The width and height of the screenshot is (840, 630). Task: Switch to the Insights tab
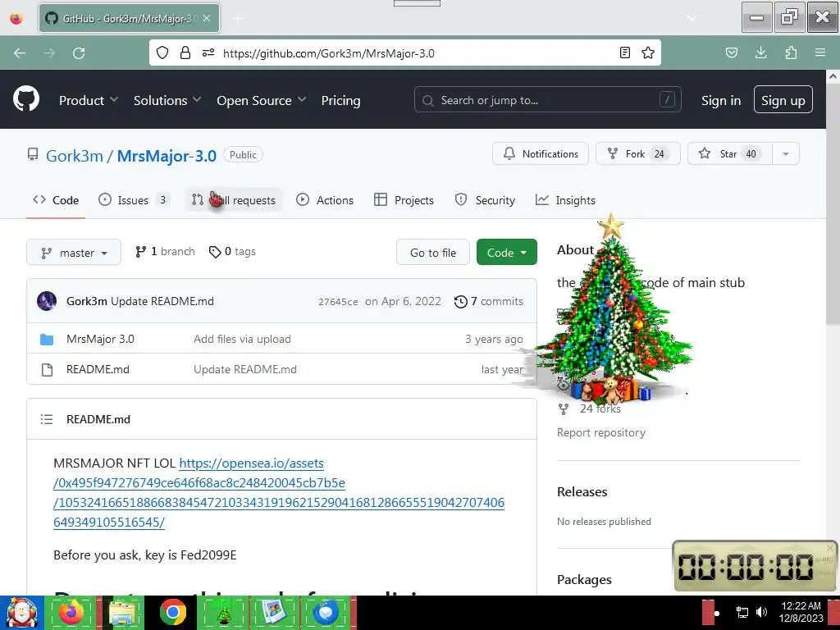(x=565, y=200)
